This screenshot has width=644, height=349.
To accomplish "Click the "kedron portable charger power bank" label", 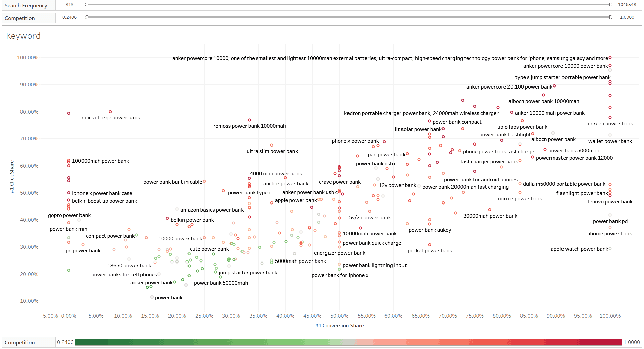I will click(421, 113).
